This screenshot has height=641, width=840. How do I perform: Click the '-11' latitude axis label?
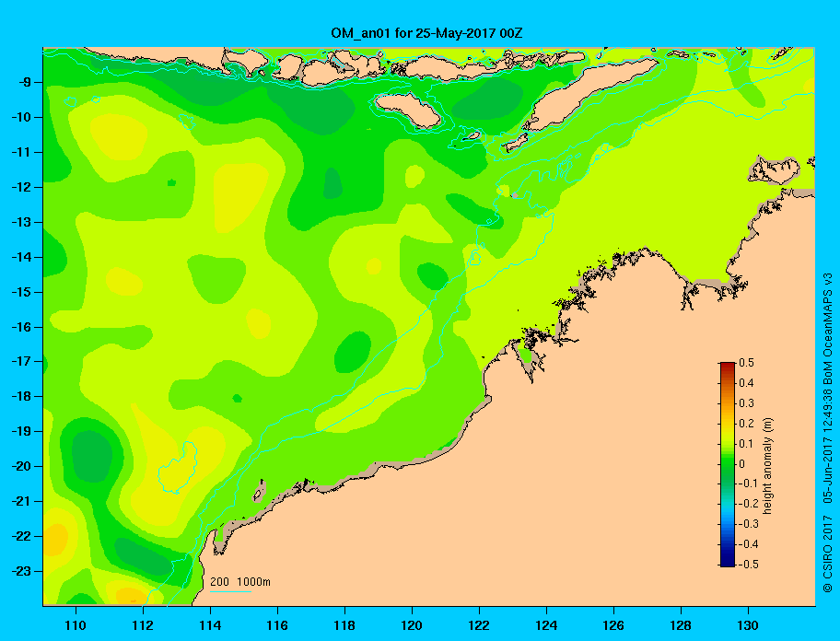tap(21, 152)
